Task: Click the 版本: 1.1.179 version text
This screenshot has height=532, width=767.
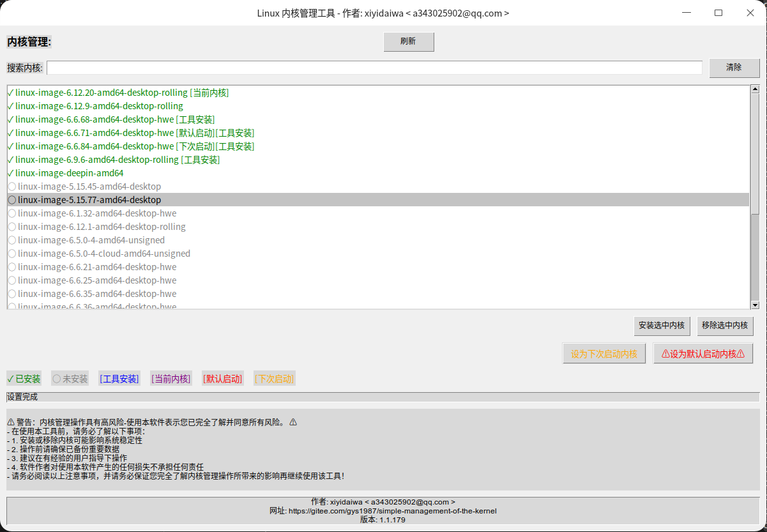Action: pos(383,520)
